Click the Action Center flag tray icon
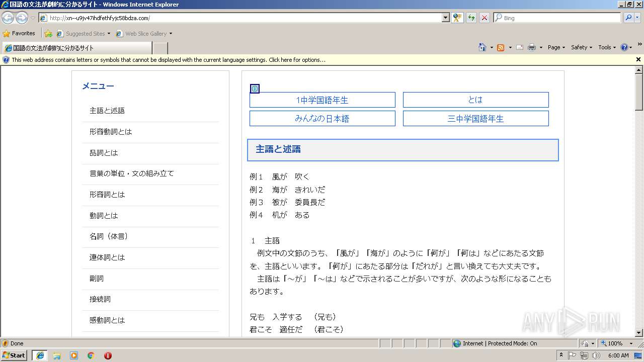644x362 pixels. [572, 355]
